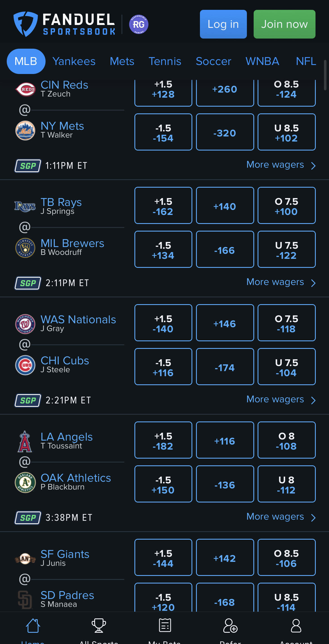Expand More wagers for Angels at Athletics
This screenshot has width=329, height=644.
[x=281, y=517]
